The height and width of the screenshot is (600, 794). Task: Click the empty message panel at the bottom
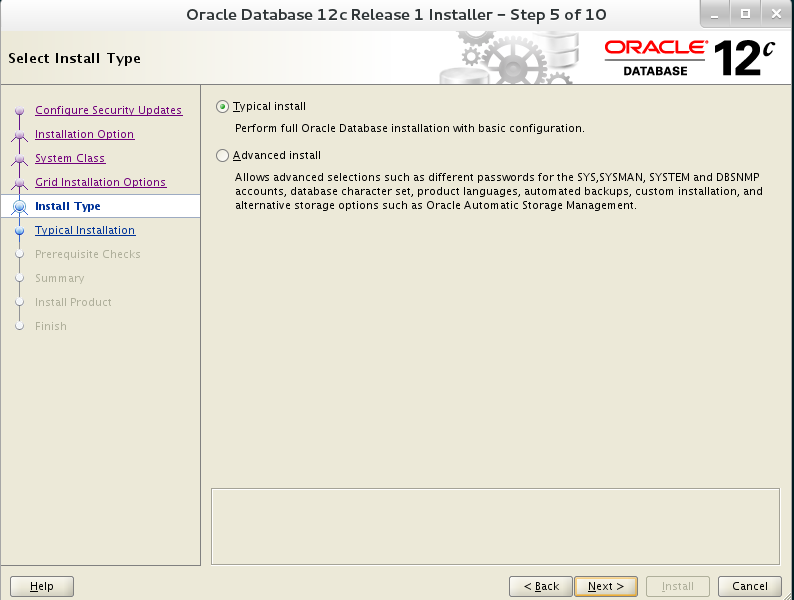coord(495,527)
